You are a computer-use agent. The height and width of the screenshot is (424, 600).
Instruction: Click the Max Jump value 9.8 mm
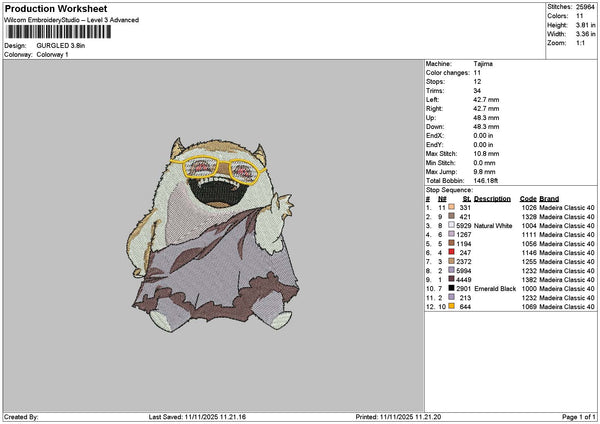tap(484, 172)
